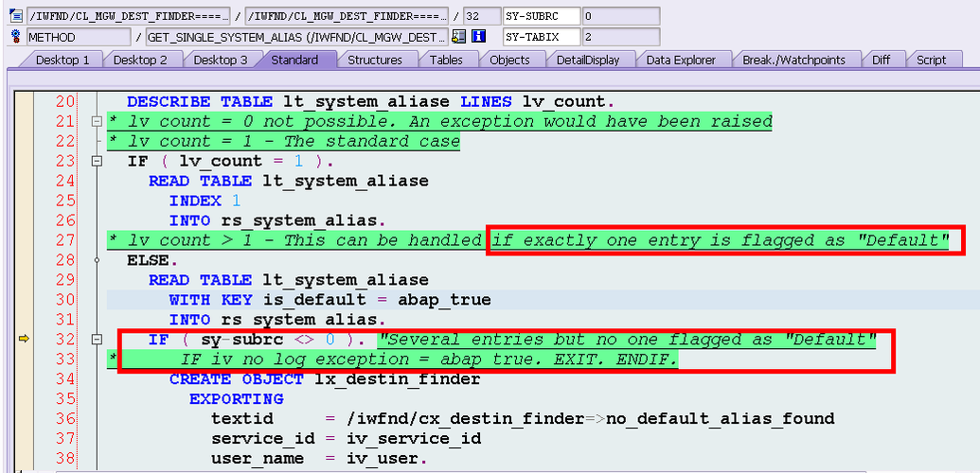Click 'WITH KEY is_default = abap_true' line

point(330,300)
